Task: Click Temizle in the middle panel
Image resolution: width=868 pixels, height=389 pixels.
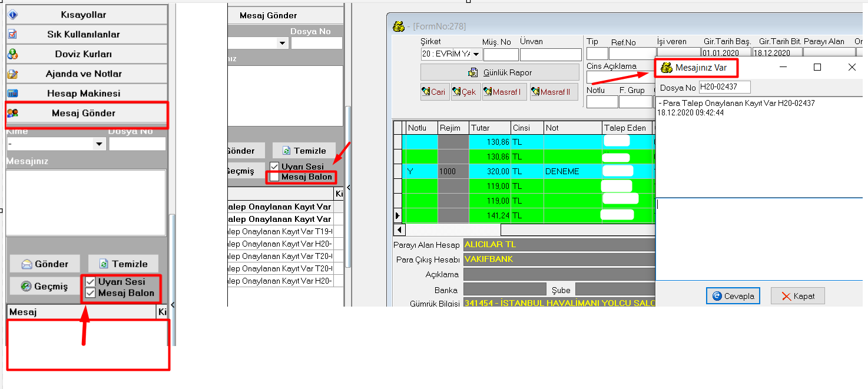Action: point(304,151)
